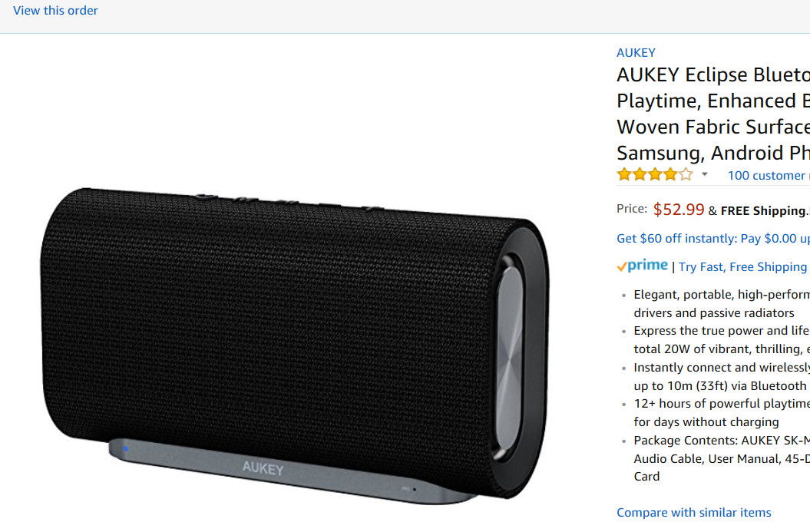Click the AUKEY Eclipse product title
Viewport: 810px width, 532px height.
coord(712,114)
